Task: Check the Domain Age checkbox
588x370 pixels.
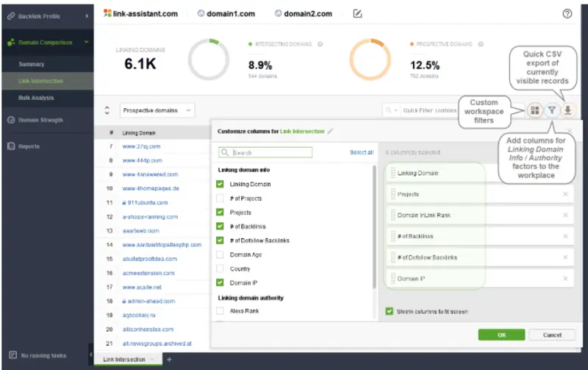Action: (220, 255)
